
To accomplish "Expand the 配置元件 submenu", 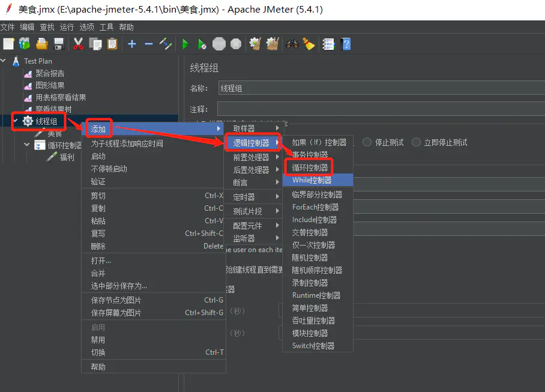I will pos(254,226).
